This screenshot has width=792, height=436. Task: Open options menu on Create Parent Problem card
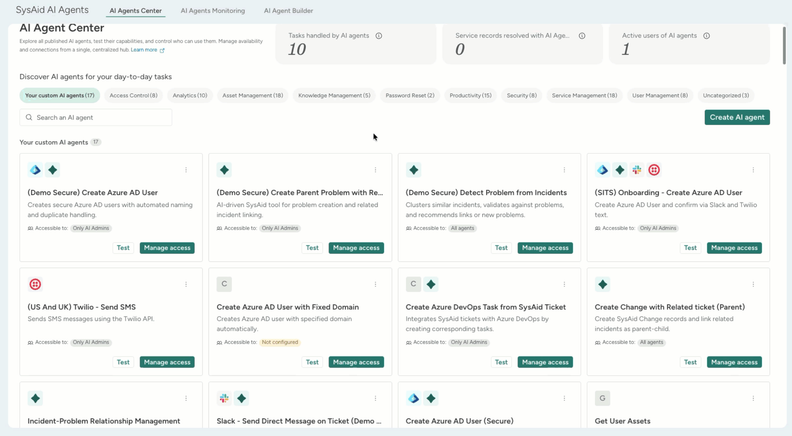[375, 170]
